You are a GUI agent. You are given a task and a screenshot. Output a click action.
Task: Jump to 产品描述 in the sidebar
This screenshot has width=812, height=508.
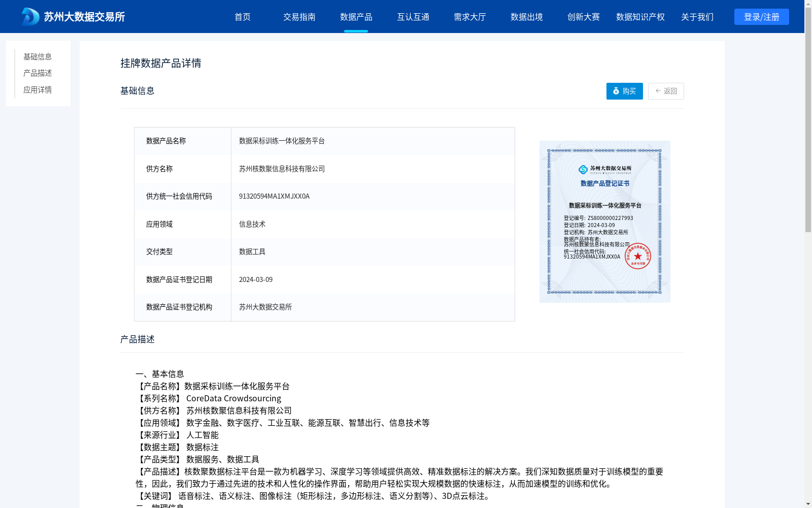38,73
